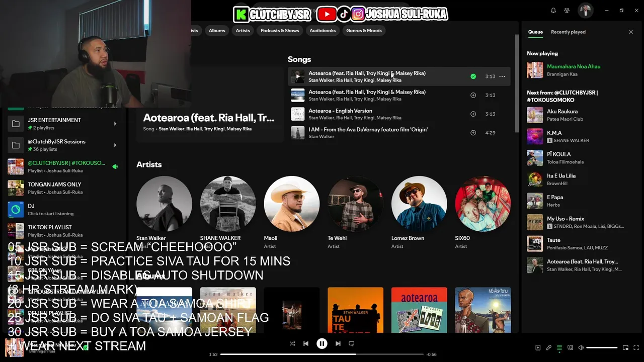Open Maoli artist picture
Viewport: 644px width, 362px height.
(x=292, y=204)
